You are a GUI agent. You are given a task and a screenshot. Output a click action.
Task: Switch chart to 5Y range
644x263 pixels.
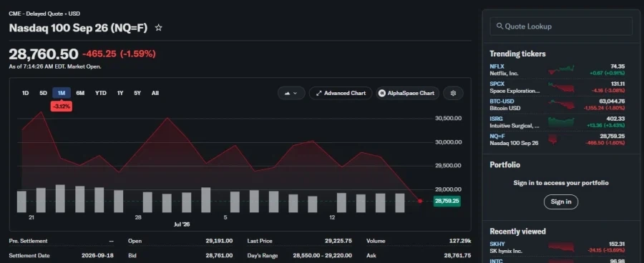[137, 93]
